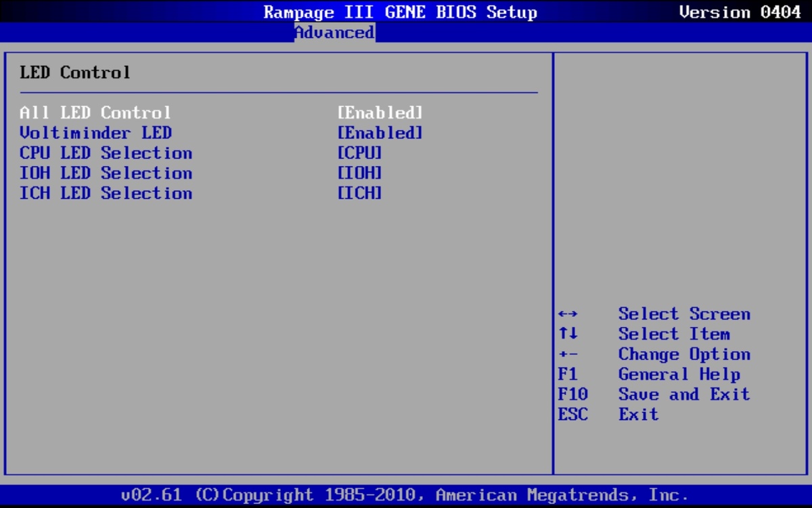
Task: Click the CPU LED Selection label
Action: [x=106, y=153]
